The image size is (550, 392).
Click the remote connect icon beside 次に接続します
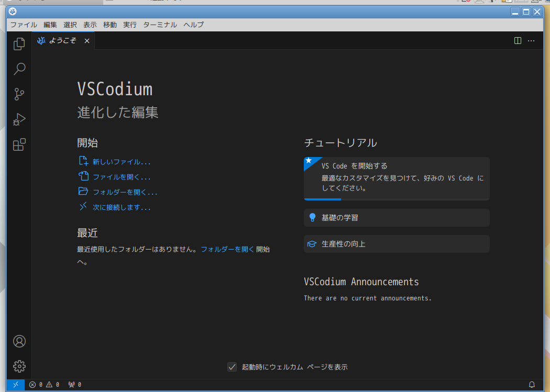(83, 207)
